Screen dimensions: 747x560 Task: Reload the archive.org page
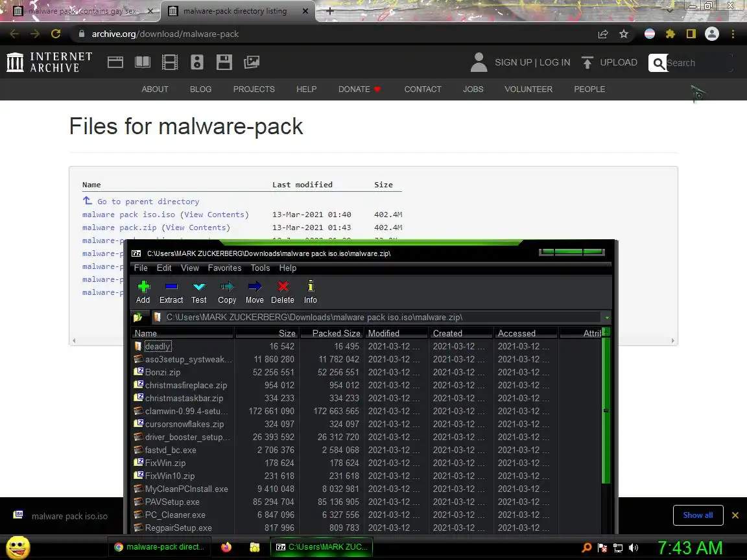pos(56,34)
